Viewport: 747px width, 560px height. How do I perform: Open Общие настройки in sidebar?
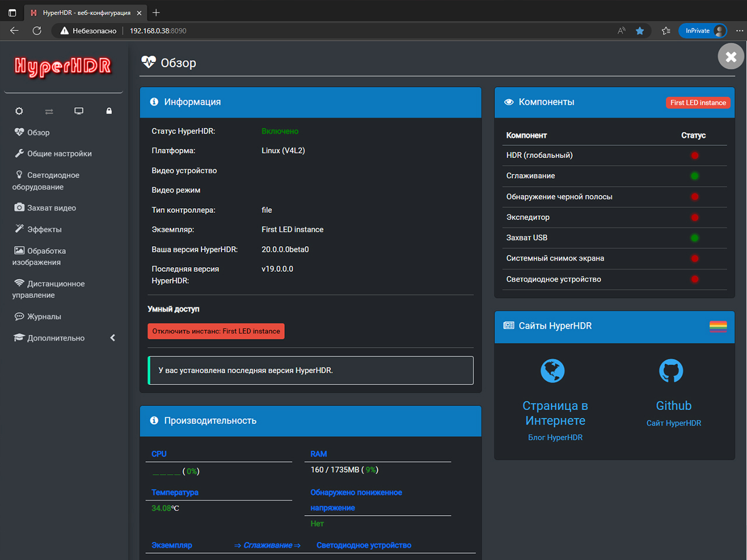[x=53, y=153]
